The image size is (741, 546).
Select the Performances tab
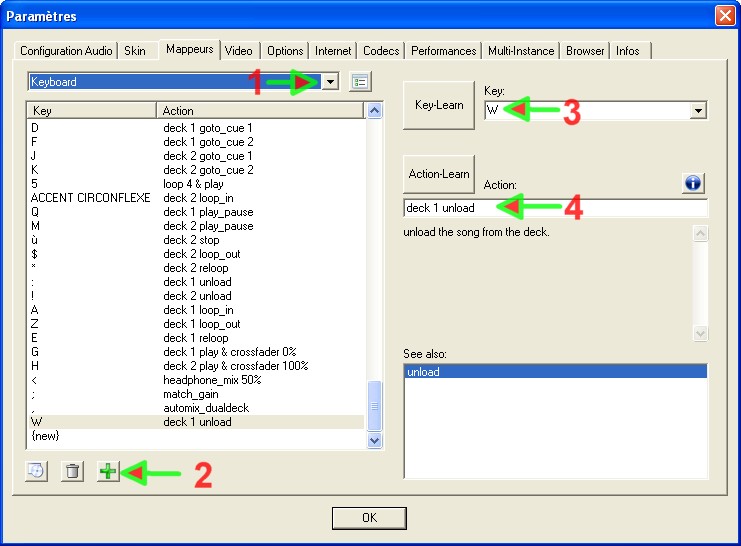click(x=443, y=51)
